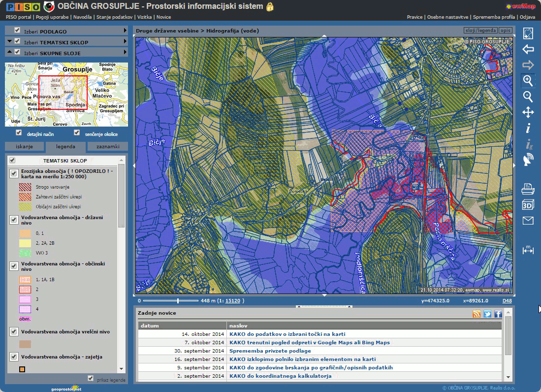
Task: Select the zoom in magnifier tool
Action: [x=528, y=81]
